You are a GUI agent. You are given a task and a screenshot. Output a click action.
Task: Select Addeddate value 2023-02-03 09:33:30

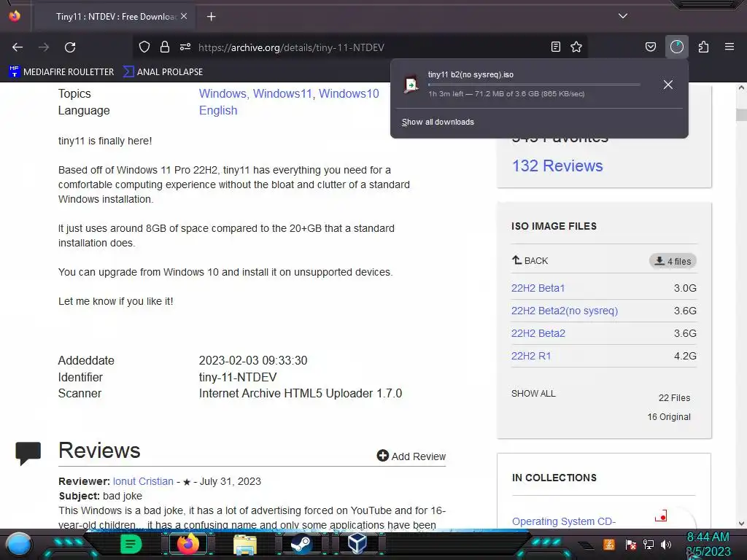(x=253, y=360)
